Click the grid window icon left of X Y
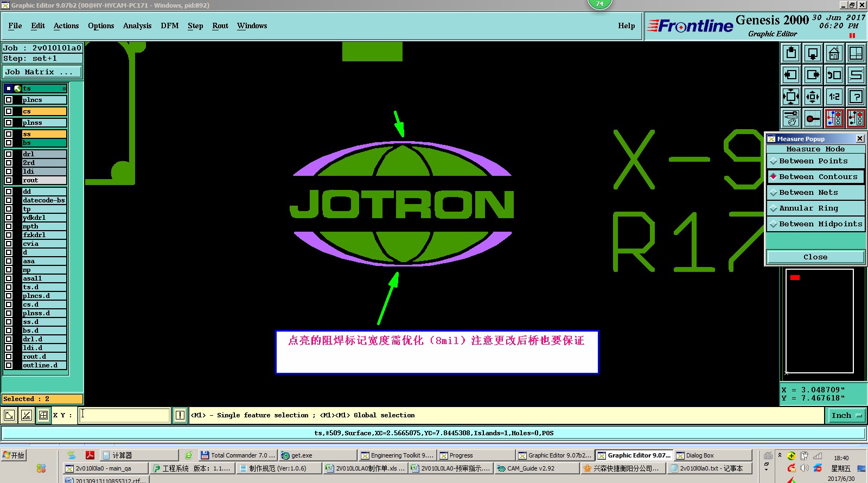The height and width of the screenshot is (483, 868). tap(43, 416)
